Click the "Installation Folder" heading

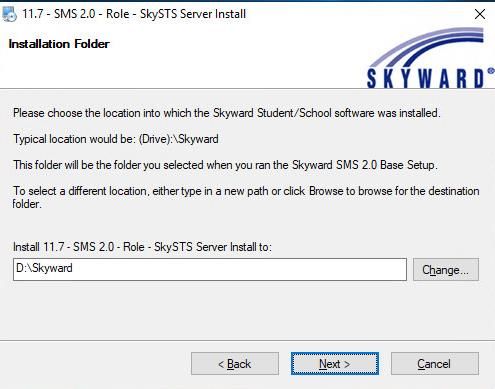pos(59,44)
